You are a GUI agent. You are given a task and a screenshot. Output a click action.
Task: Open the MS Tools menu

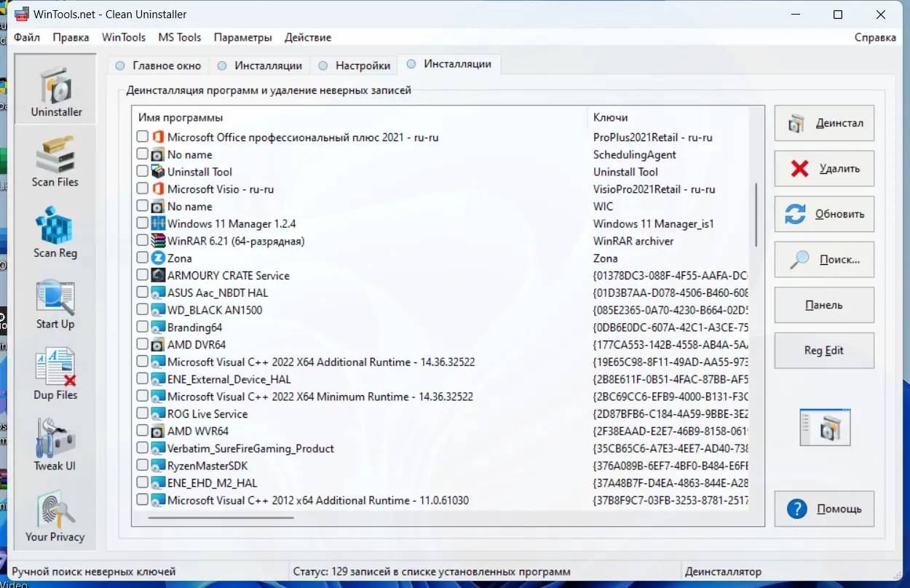179,37
